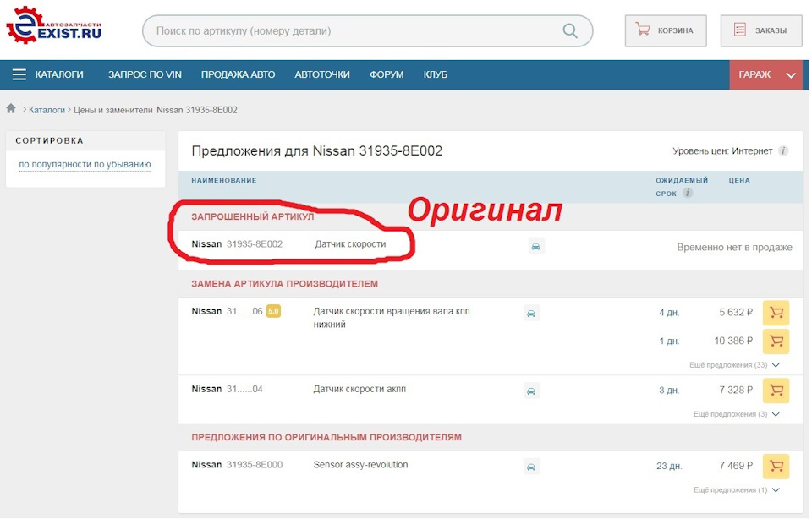Viewport: 812px width, 519px height.
Task: Open Запрос по VIN menu item
Action: 145,74
